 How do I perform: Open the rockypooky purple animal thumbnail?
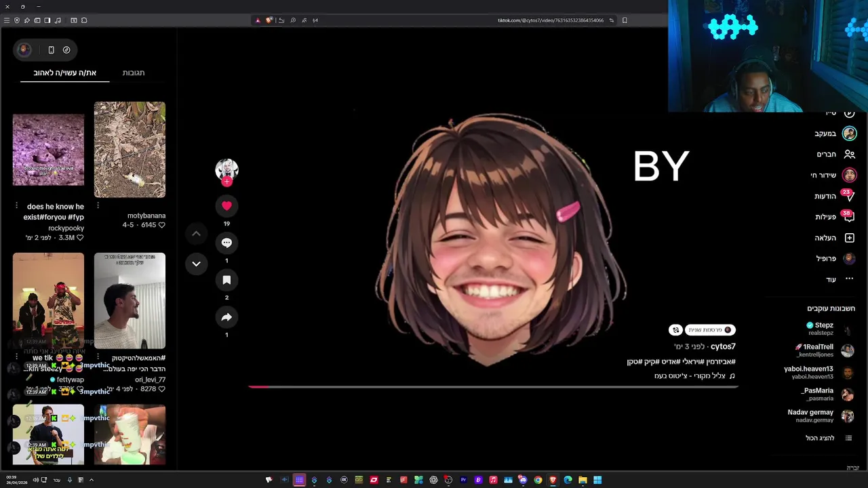tap(48, 150)
